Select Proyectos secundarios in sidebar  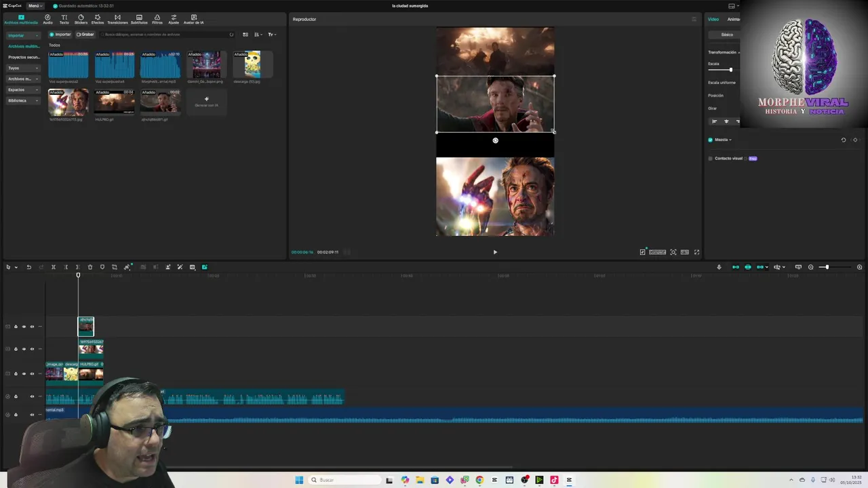click(x=24, y=57)
